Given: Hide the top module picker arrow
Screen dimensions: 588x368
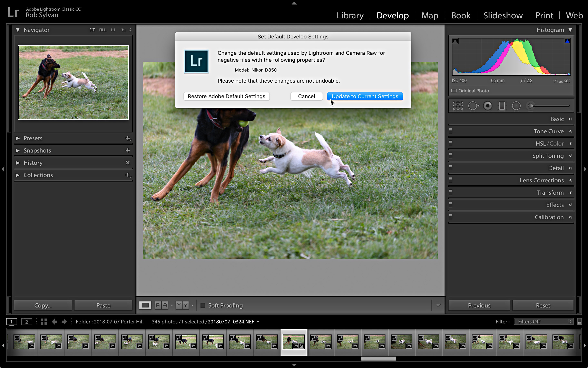Looking at the screenshot, I should click(x=294, y=3).
